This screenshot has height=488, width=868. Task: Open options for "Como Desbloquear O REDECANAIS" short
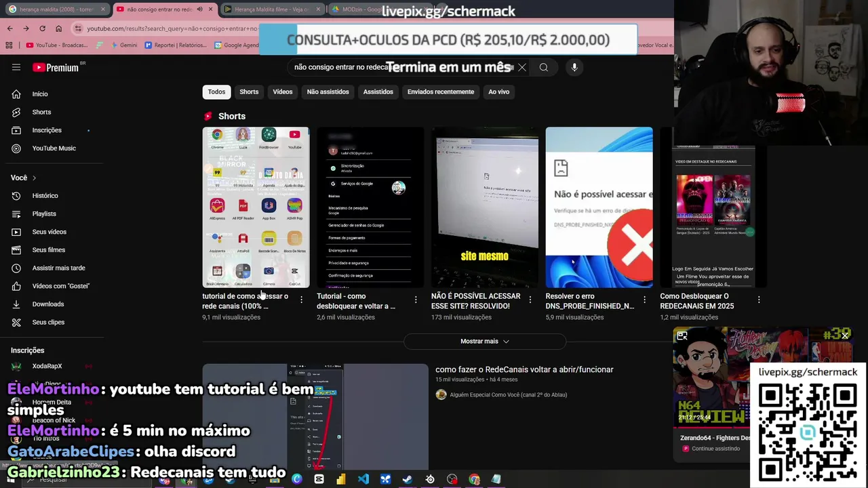759,300
